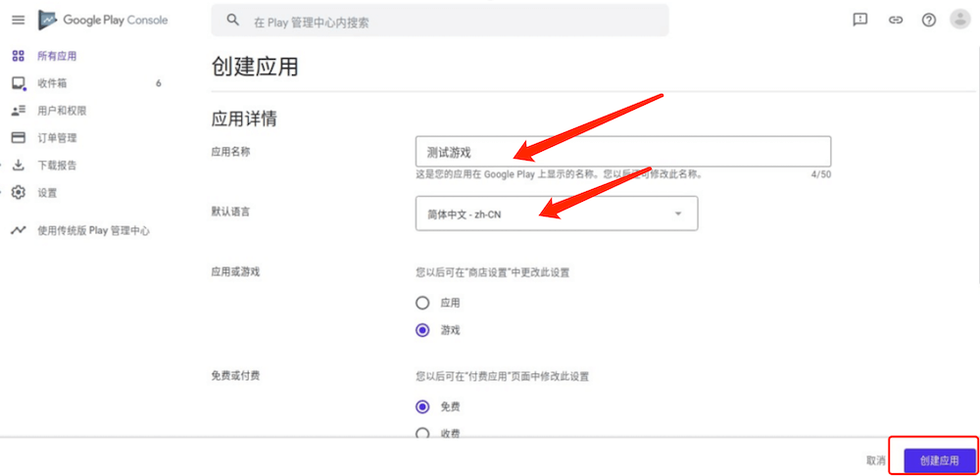Click the search magnifier icon
Viewport: 980px width, 476px height.
232,21
